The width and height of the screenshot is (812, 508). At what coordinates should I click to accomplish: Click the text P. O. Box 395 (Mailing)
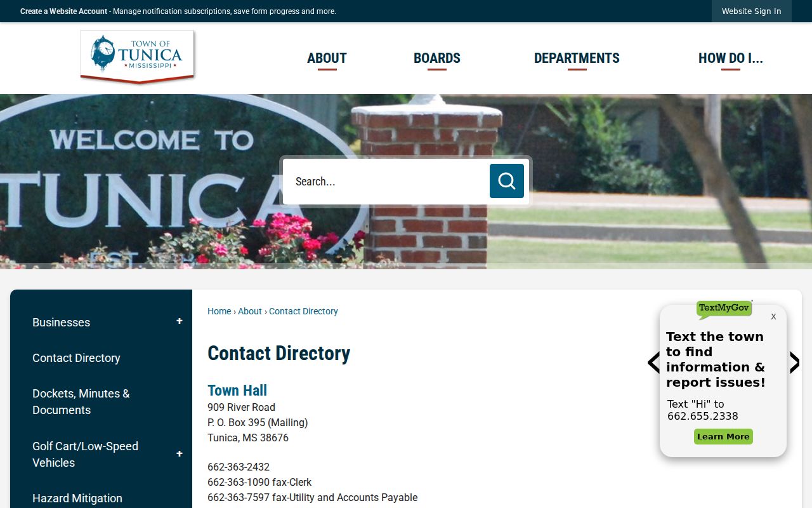[258, 422]
